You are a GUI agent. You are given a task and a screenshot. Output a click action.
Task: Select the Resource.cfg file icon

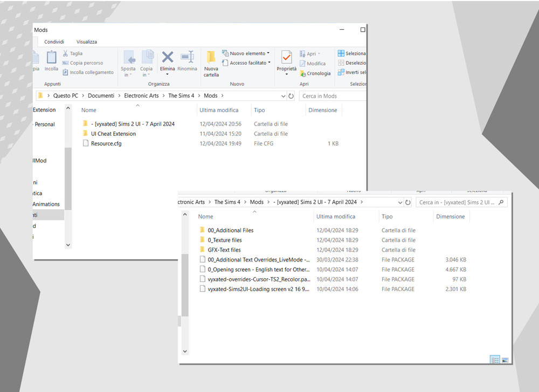[x=86, y=143]
